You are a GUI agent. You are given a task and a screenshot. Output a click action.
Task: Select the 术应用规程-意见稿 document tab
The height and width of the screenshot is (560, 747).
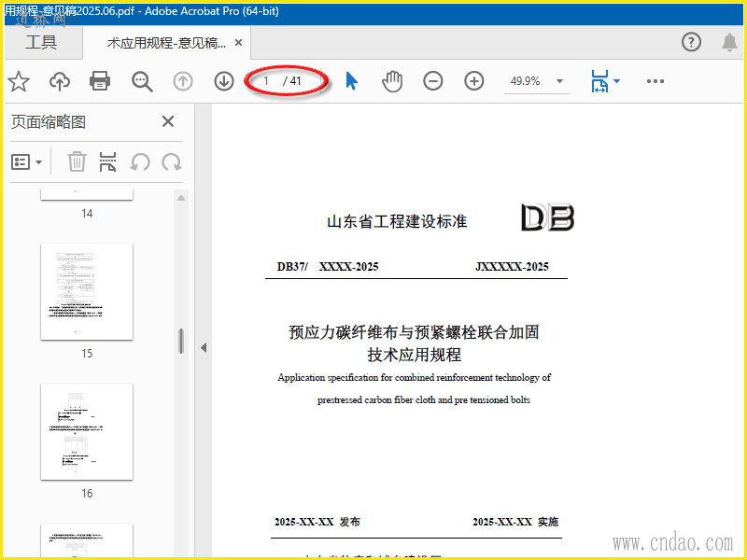(x=166, y=43)
